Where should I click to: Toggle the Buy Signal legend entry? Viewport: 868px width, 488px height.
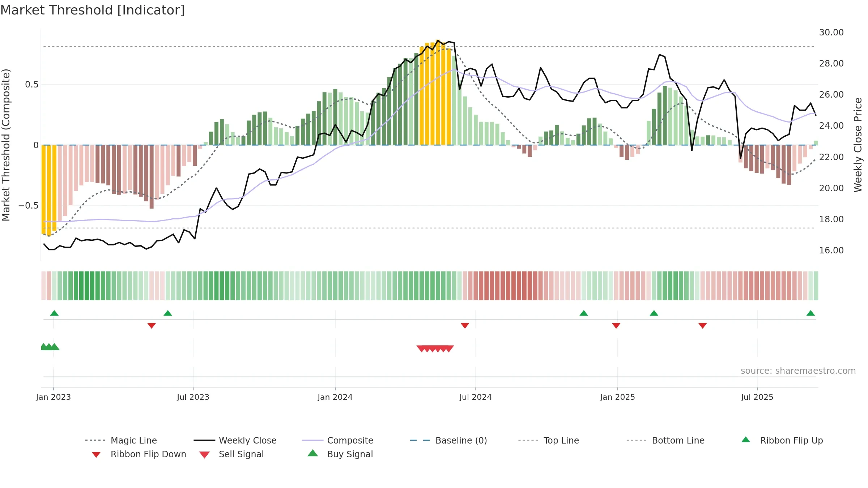[340, 454]
